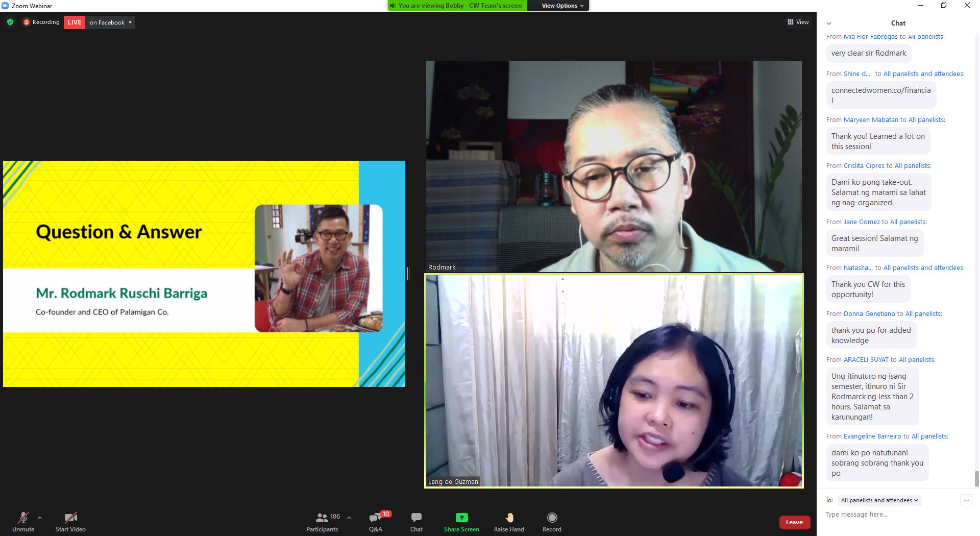The image size is (980, 536).
Task: Toggle the Chat button in toolbar
Action: [x=416, y=522]
